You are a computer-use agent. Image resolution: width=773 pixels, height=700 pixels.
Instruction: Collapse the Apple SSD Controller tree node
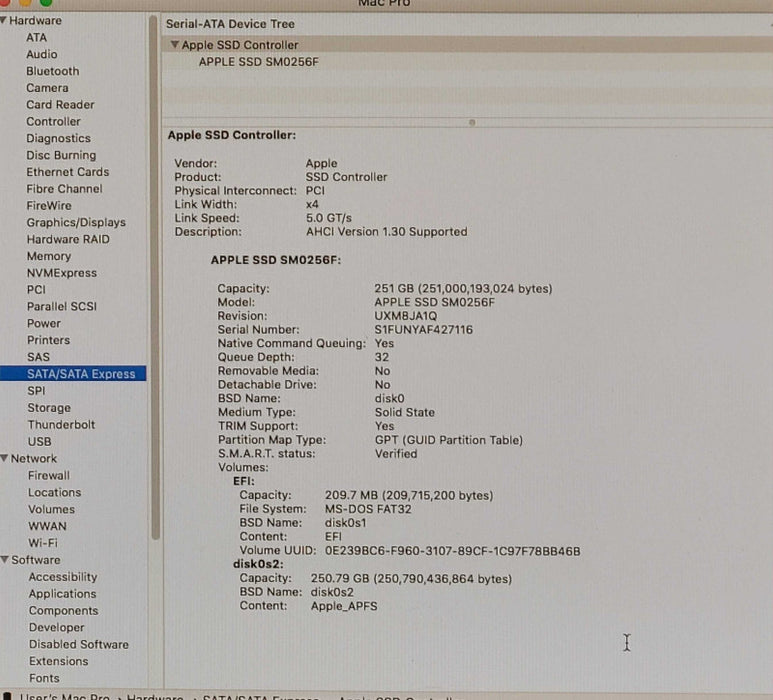[174, 44]
